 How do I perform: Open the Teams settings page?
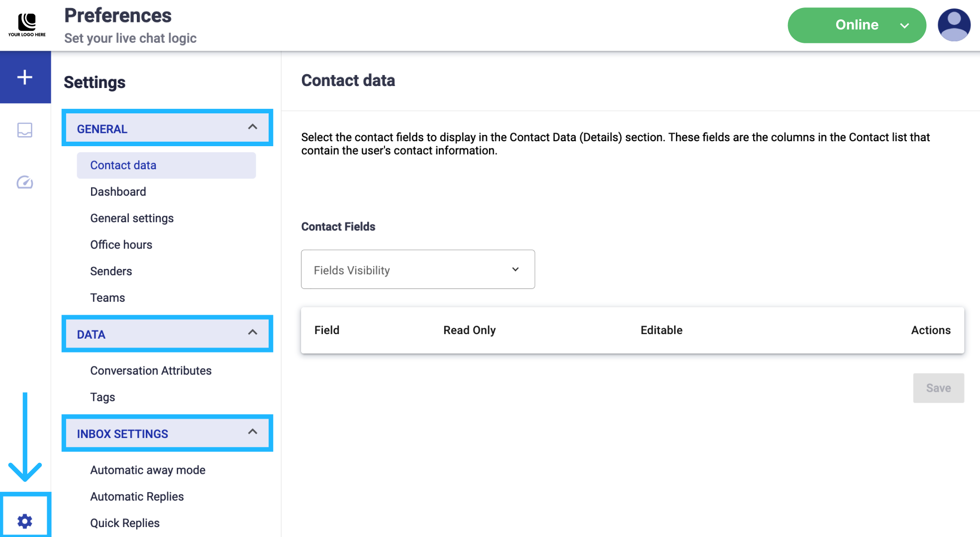point(107,298)
